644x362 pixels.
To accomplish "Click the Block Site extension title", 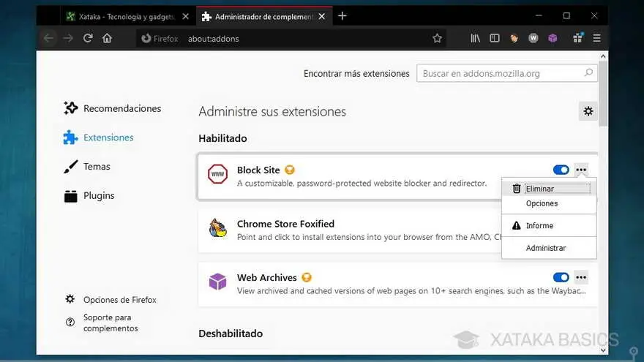I will pos(258,170).
